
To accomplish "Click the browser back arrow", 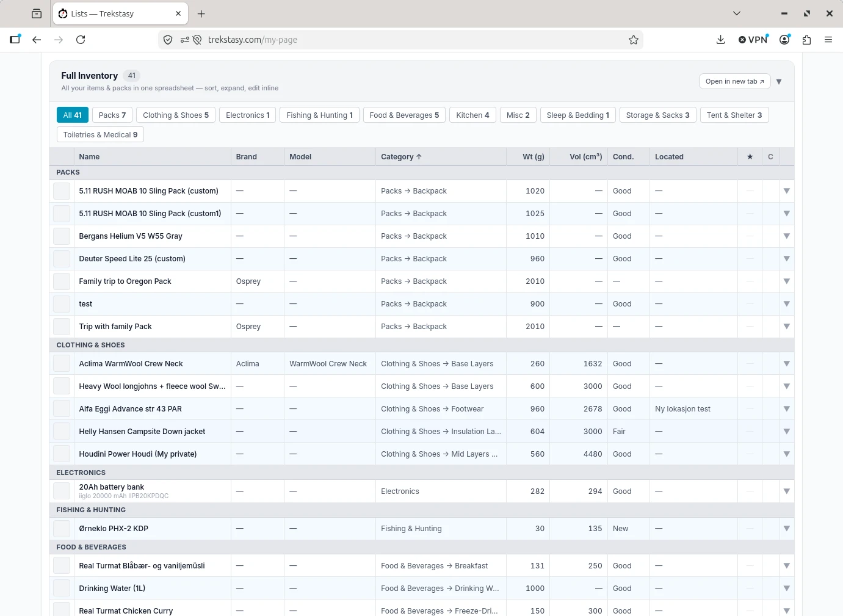I will (37, 40).
